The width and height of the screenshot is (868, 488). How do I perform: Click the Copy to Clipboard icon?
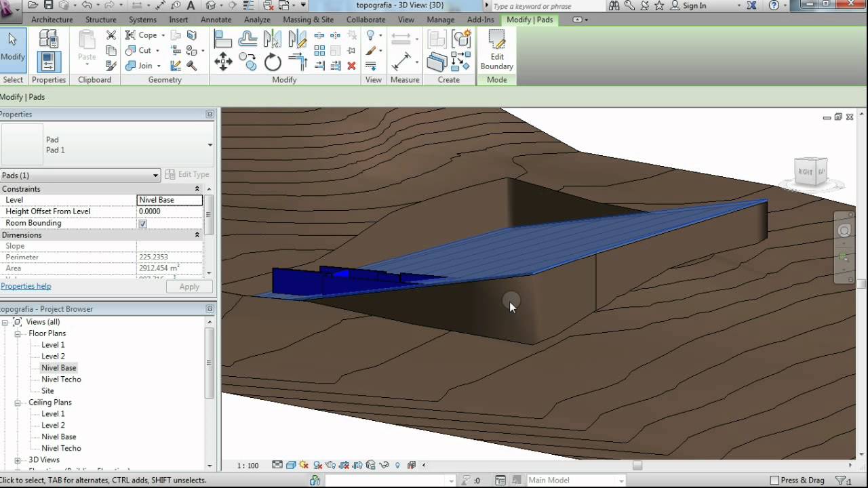coord(111,50)
